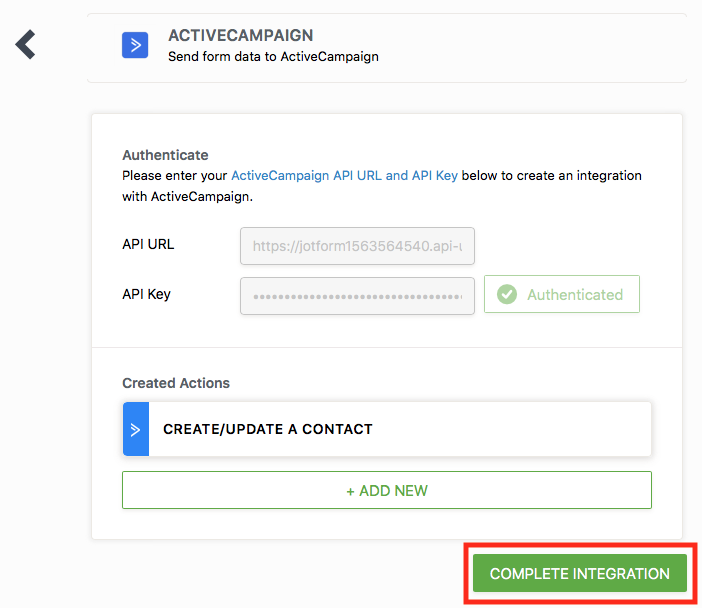
Task: Click the API URL label
Action: [148, 244]
